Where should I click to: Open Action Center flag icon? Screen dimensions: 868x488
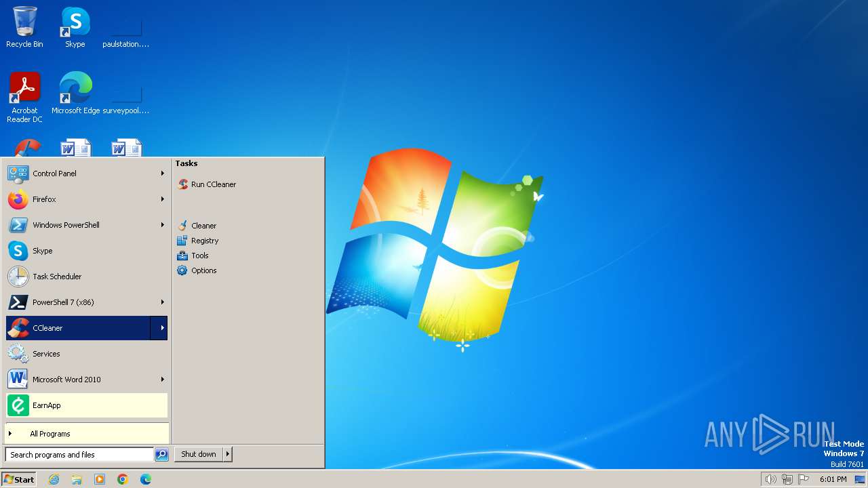point(804,479)
